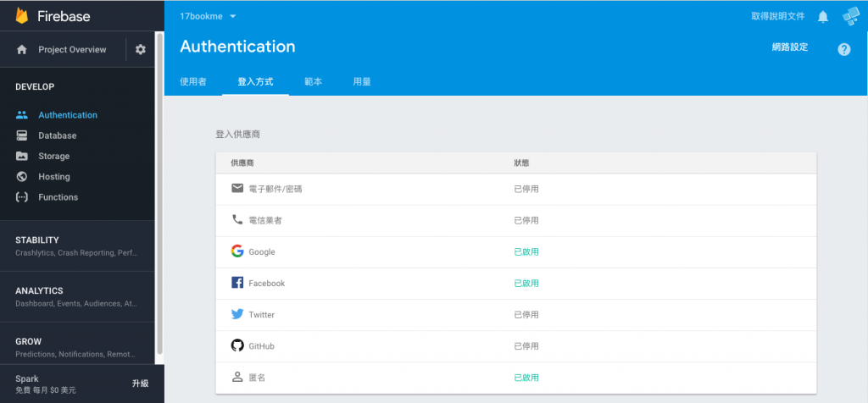
Task: Go to the 用量 tab
Action: pos(362,82)
